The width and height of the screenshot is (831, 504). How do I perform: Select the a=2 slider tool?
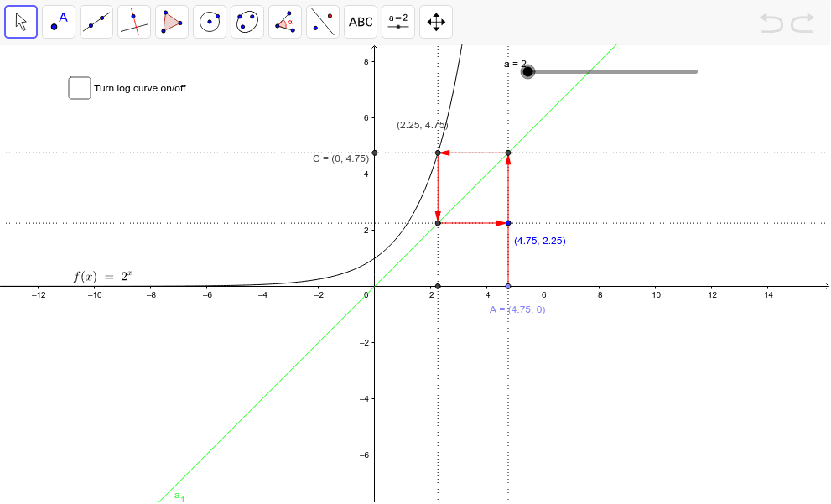click(398, 22)
